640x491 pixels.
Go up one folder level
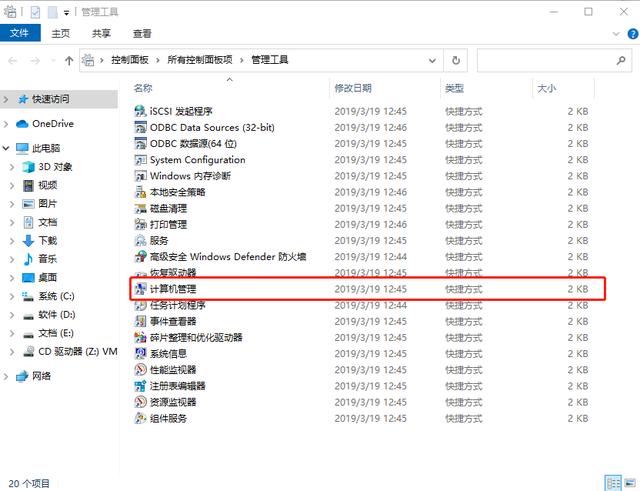coord(69,60)
